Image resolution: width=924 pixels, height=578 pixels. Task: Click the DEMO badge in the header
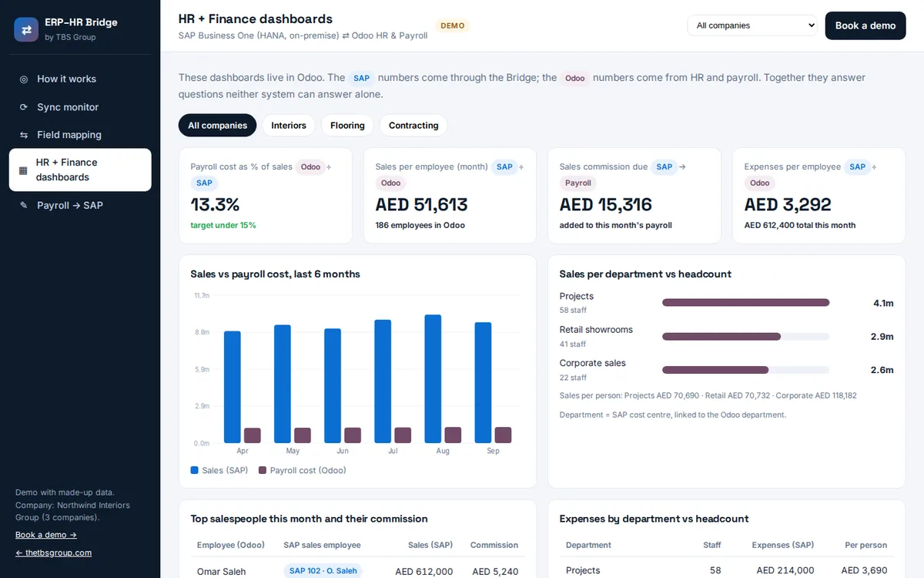[x=453, y=25]
